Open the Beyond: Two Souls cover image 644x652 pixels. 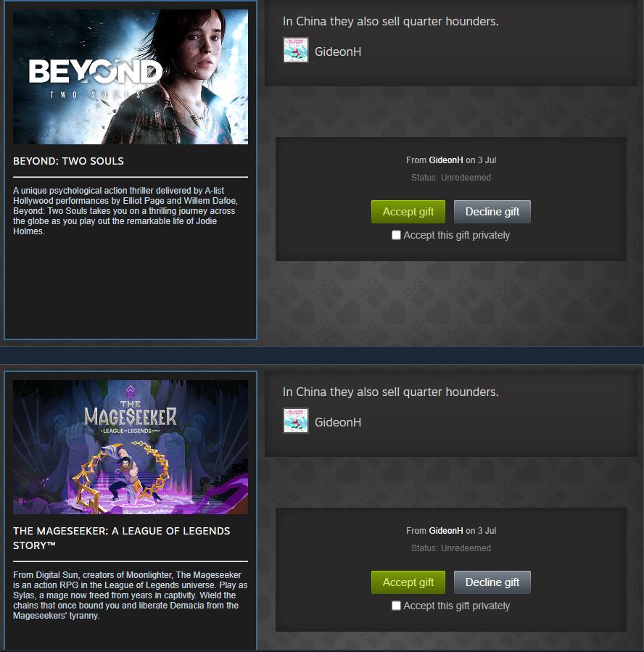(131, 77)
